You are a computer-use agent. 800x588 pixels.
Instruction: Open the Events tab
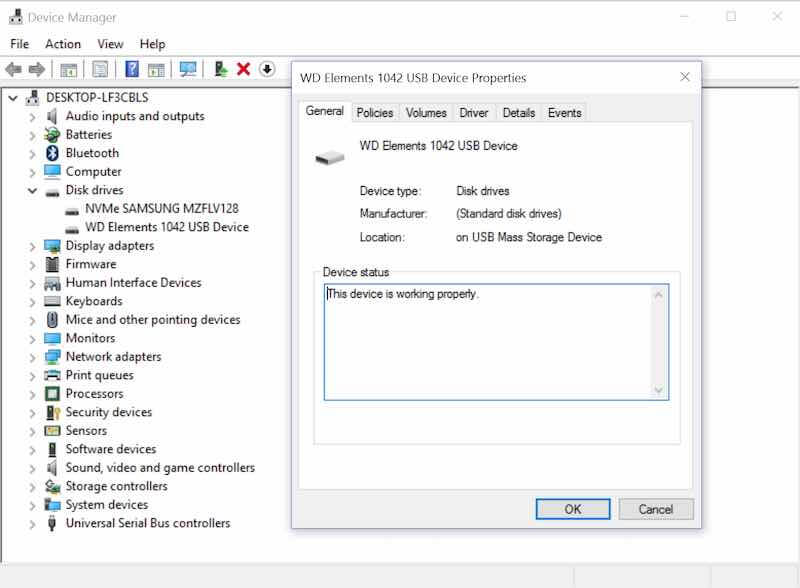pyautogui.click(x=564, y=113)
